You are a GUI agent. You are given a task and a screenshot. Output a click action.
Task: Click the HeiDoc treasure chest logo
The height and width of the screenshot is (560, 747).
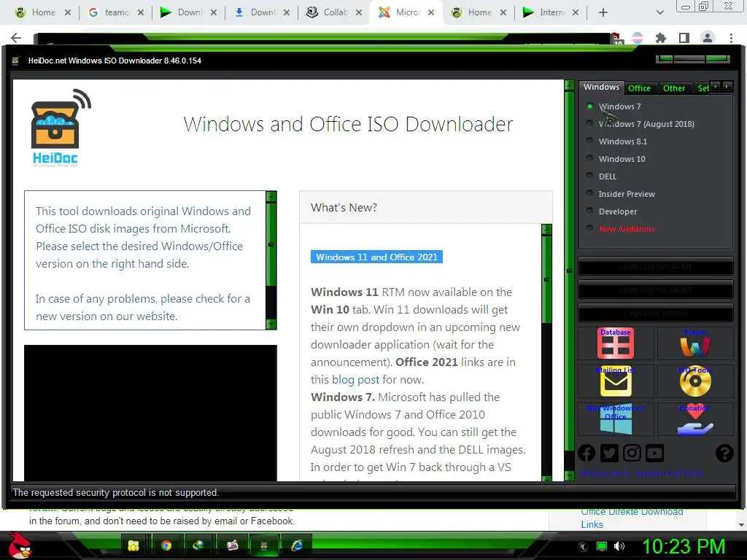(x=61, y=127)
